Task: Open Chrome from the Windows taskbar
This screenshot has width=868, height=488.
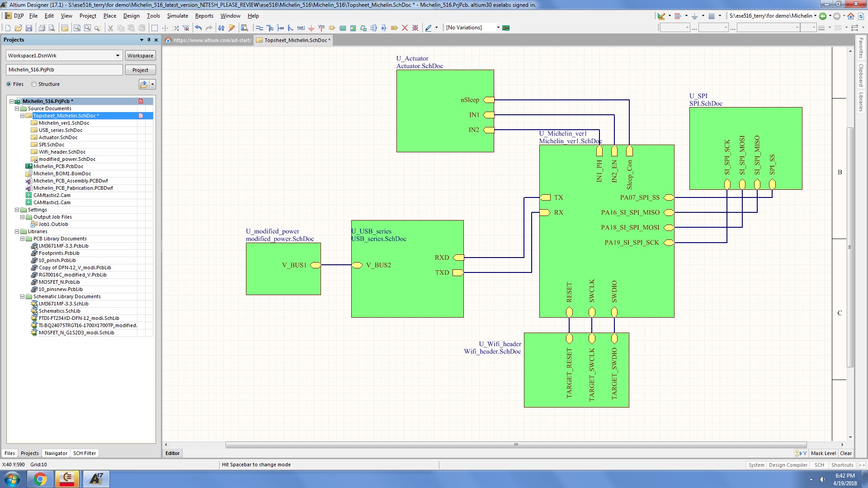Action: (40, 479)
